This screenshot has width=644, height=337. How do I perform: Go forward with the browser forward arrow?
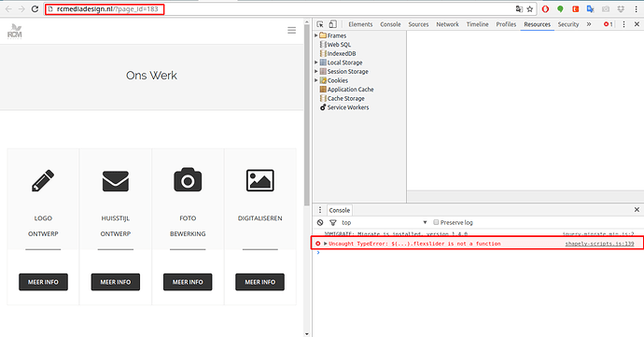coord(21,8)
